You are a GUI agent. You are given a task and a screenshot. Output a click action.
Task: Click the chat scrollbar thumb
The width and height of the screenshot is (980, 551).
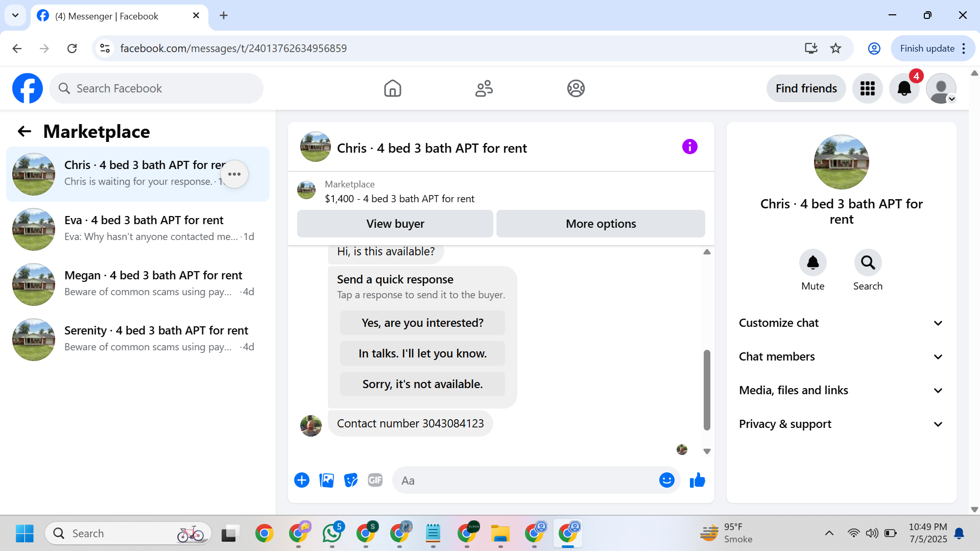(707, 390)
